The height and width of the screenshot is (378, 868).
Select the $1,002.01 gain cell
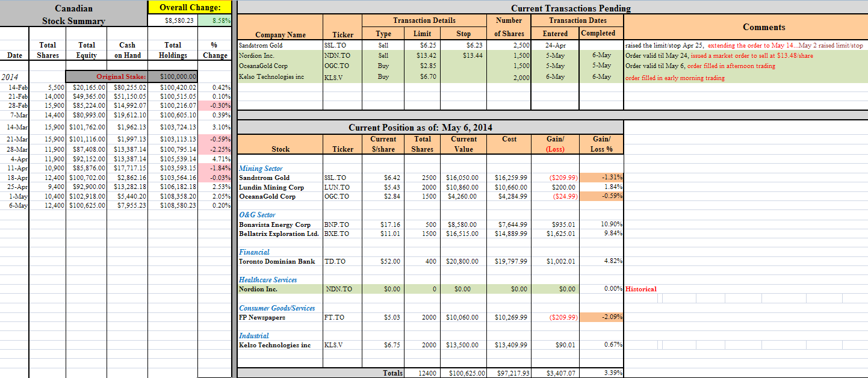pyautogui.click(x=555, y=261)
